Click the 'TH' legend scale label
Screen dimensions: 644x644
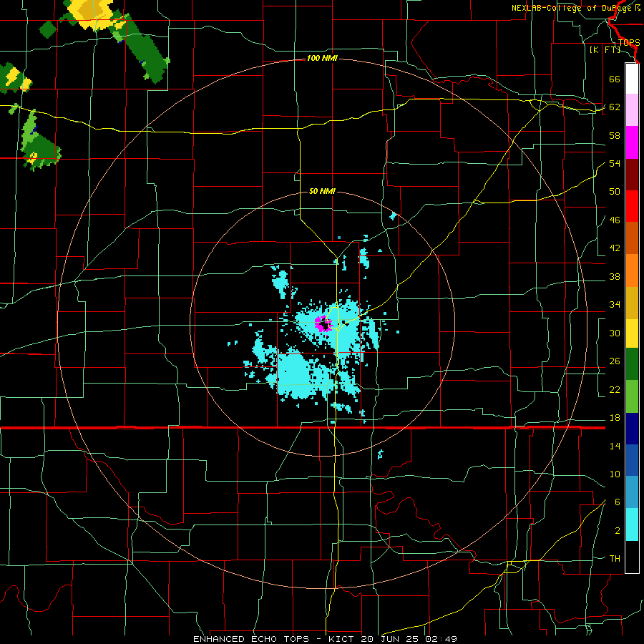tap(615, 559)
